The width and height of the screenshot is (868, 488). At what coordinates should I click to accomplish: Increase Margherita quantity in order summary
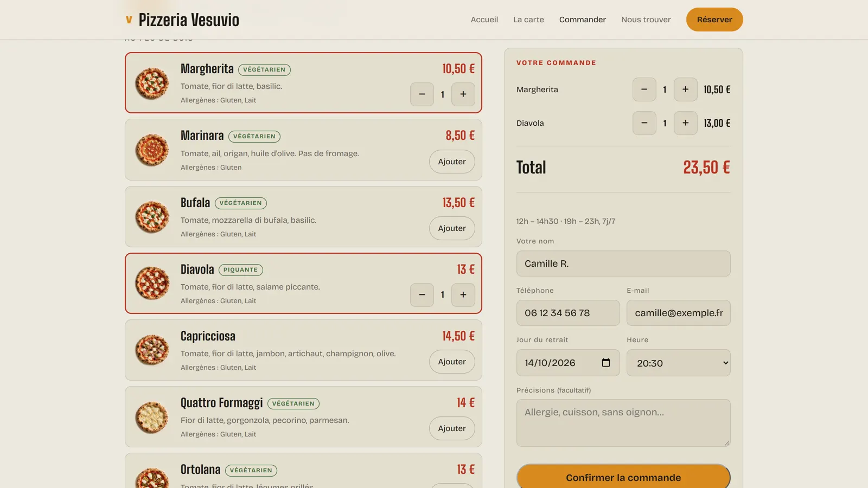(686, 89)
